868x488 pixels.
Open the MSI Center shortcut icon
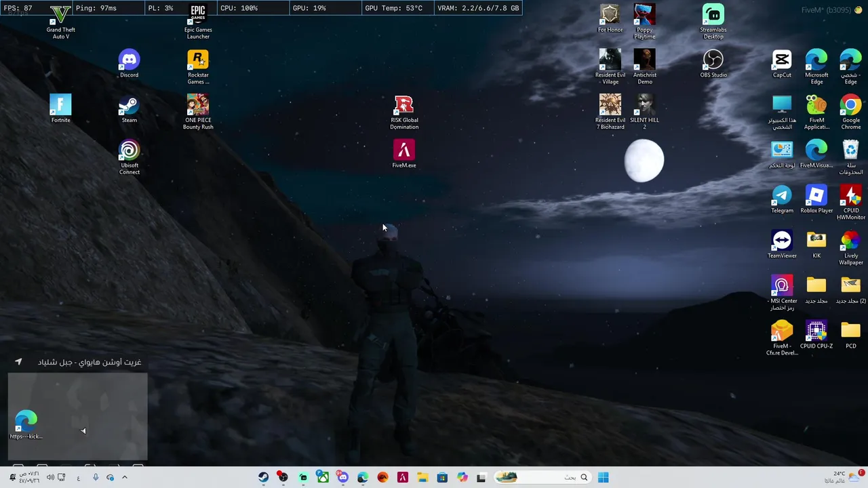tap(782, 293)
